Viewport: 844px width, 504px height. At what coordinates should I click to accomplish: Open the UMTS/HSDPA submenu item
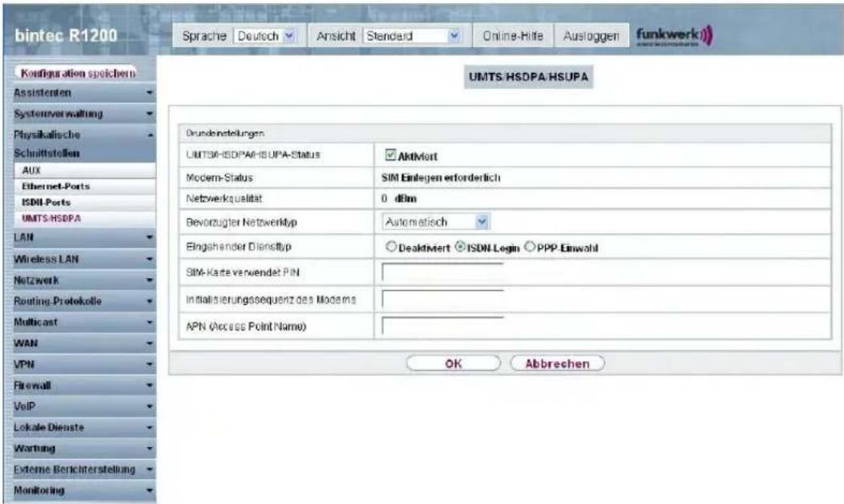tap(84, 219)
